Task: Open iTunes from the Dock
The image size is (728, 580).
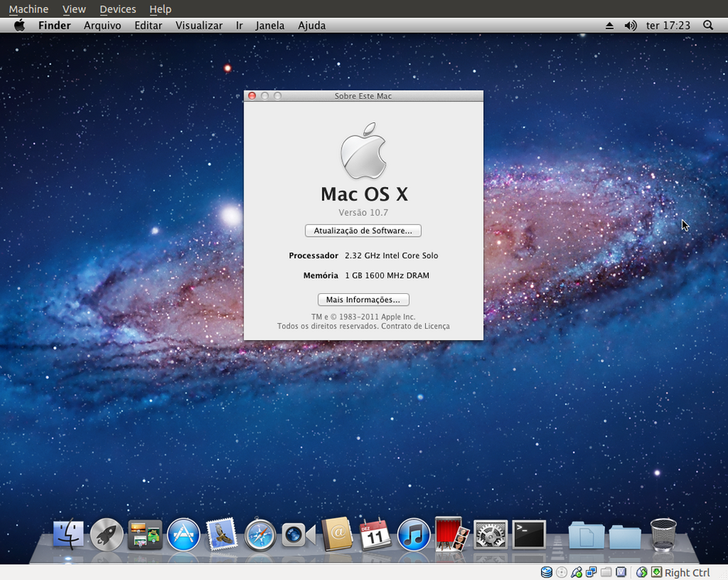Action: click(x=413, y=534)
